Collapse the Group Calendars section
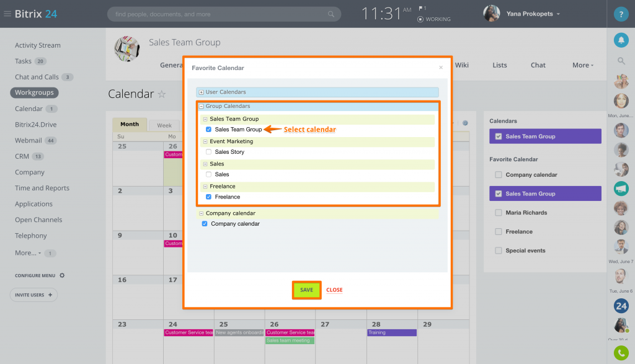The height and width of the screenshot is (364, 635). click(202, 107)
